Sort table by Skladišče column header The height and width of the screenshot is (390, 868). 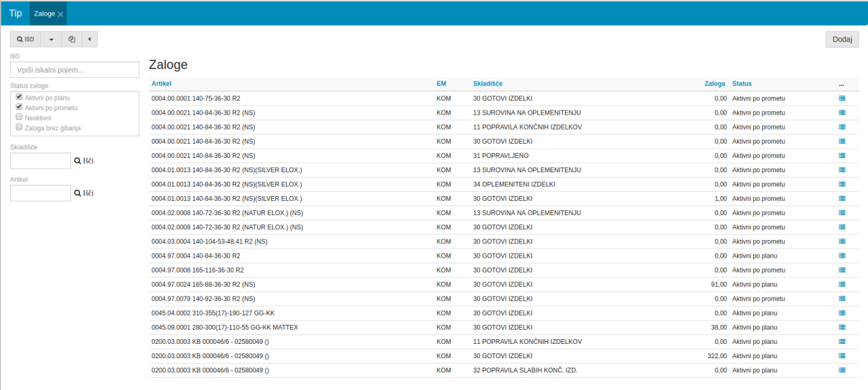click(x=488, y=83)
